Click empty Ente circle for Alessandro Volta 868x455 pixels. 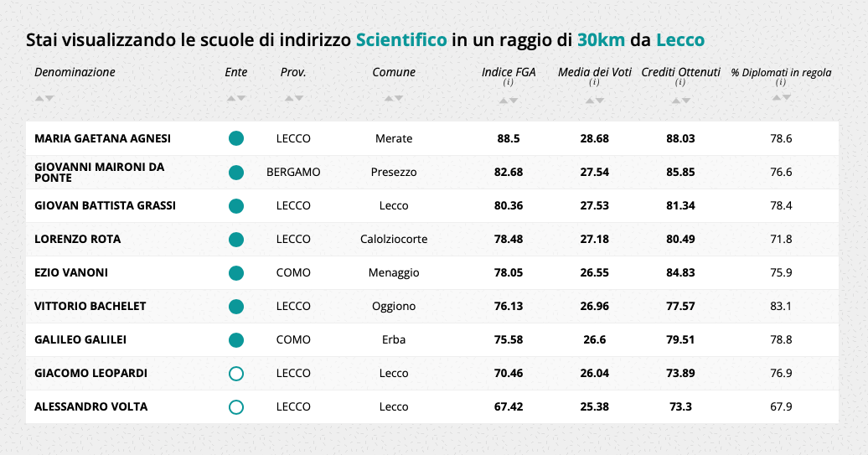(236, 406)
